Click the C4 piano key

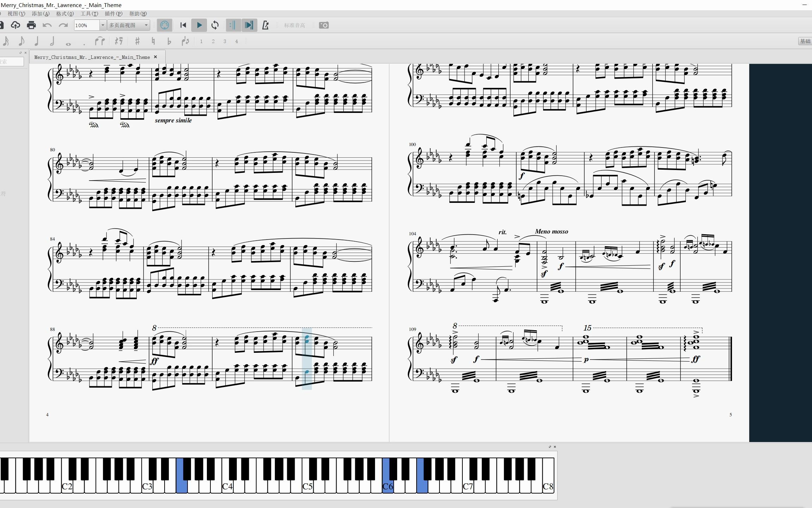227,487
